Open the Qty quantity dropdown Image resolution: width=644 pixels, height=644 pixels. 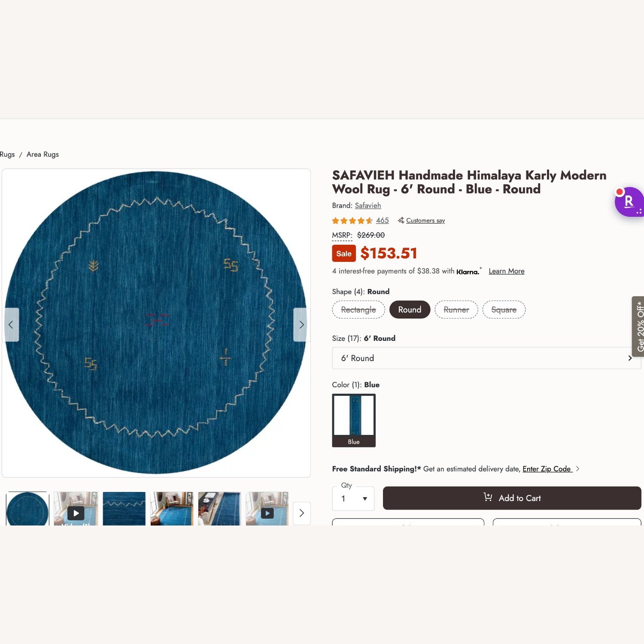point(353,498)
